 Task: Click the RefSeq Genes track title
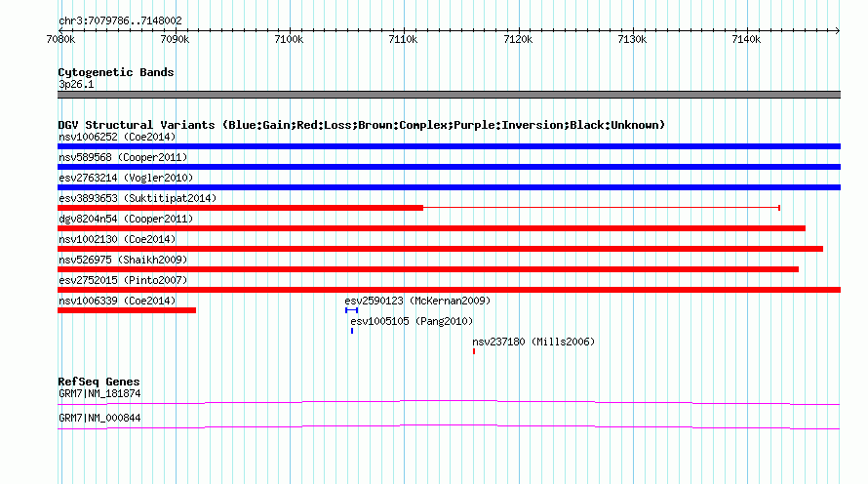point(99,382)
